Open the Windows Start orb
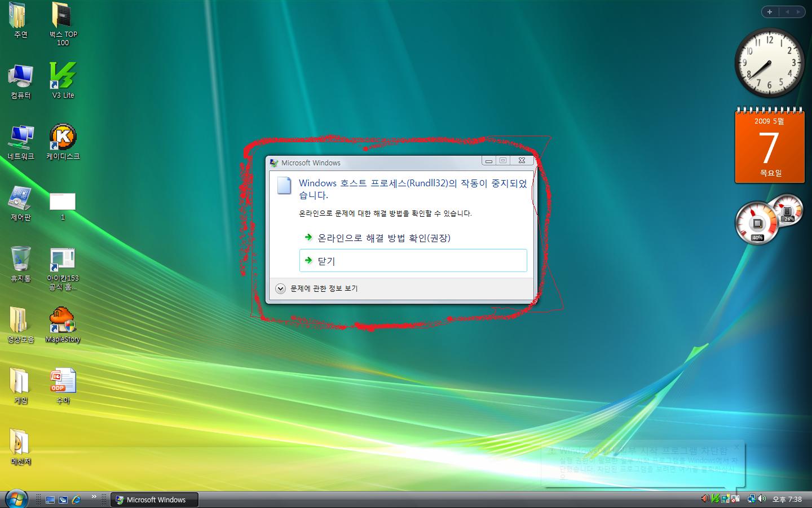The height and width of the screenshot is (508, 812). tap(16, 499)
